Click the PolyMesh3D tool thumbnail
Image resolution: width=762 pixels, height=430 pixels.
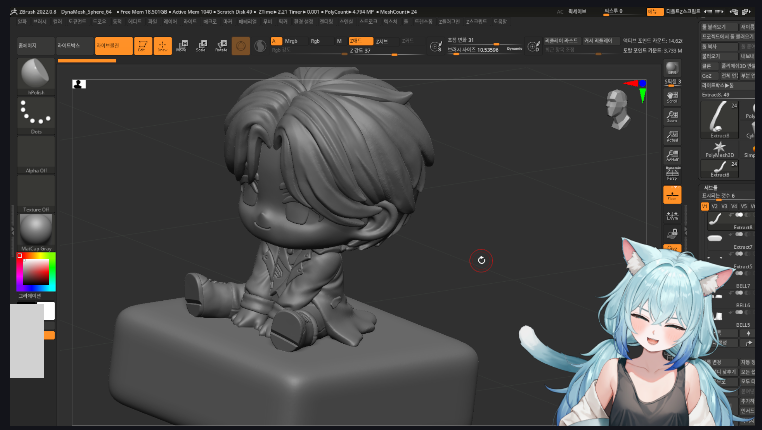coord(720,149)
